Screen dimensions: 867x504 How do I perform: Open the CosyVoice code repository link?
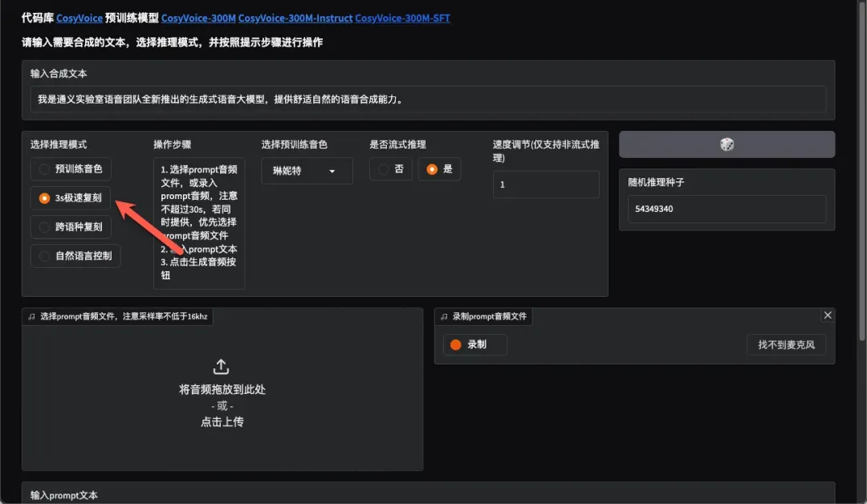[79, 18]
